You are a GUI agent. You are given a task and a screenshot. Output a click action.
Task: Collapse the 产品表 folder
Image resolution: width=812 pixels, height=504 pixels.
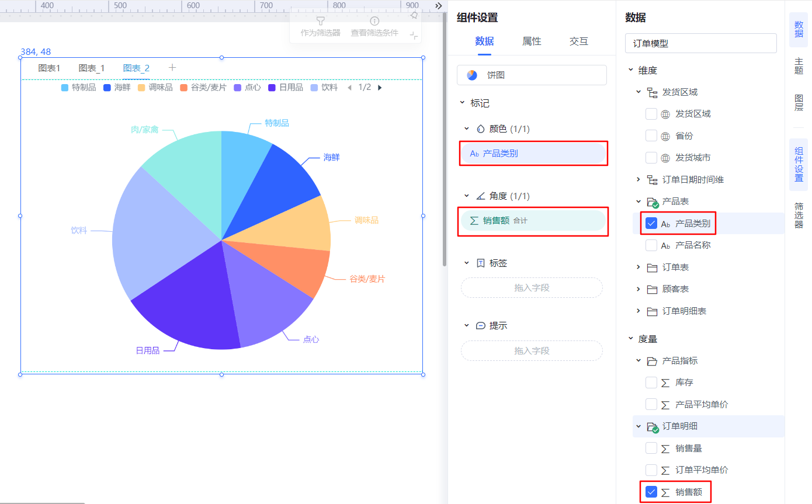639,201
